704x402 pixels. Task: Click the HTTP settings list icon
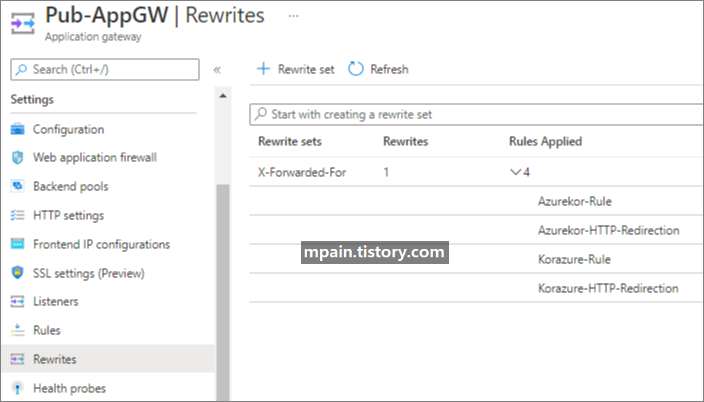tap(18, 215)
